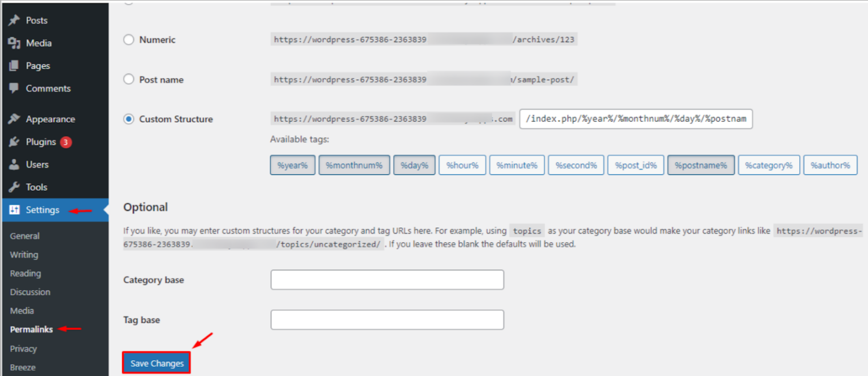The image size is (868, 376).
Task: Open Plugins via the plug icon
Action: (x=16, y=142)
